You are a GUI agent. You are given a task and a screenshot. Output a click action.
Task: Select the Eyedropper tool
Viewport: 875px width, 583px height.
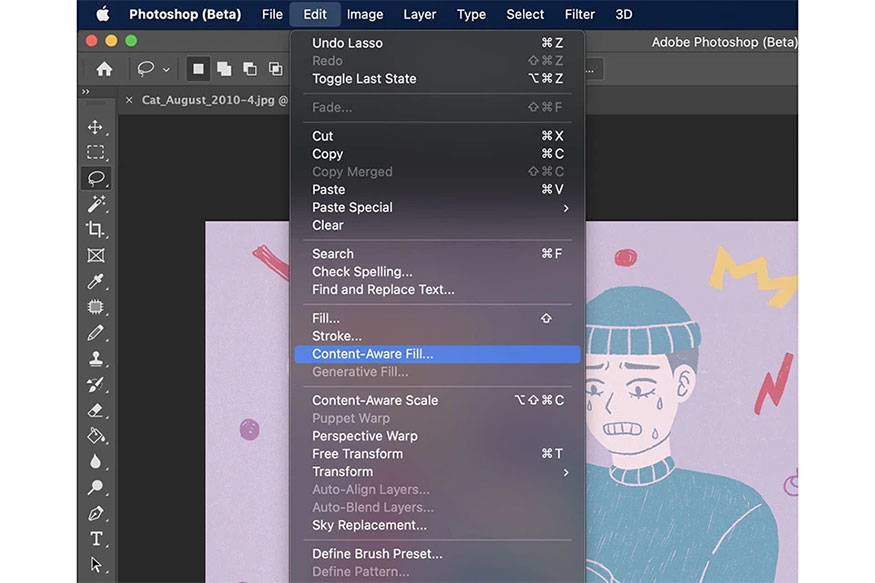[95, 281]
